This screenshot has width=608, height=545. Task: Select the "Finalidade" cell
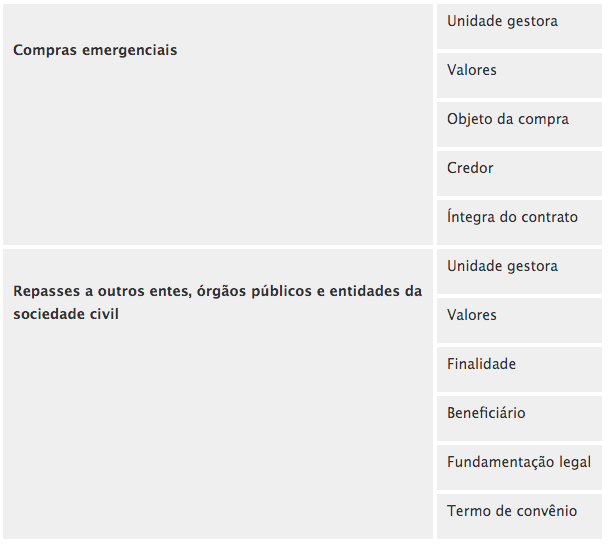[481, 364]
